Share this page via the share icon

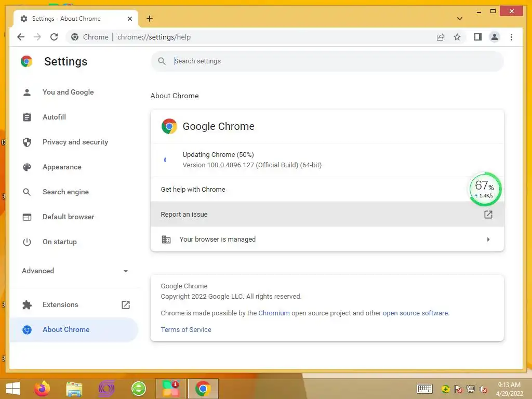tap(441, 37)
